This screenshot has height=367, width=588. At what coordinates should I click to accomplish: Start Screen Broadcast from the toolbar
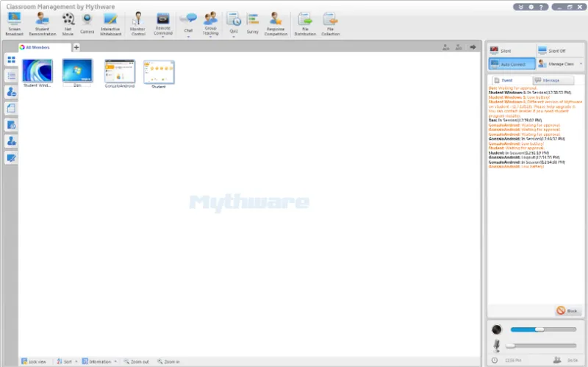click(14, 24)
